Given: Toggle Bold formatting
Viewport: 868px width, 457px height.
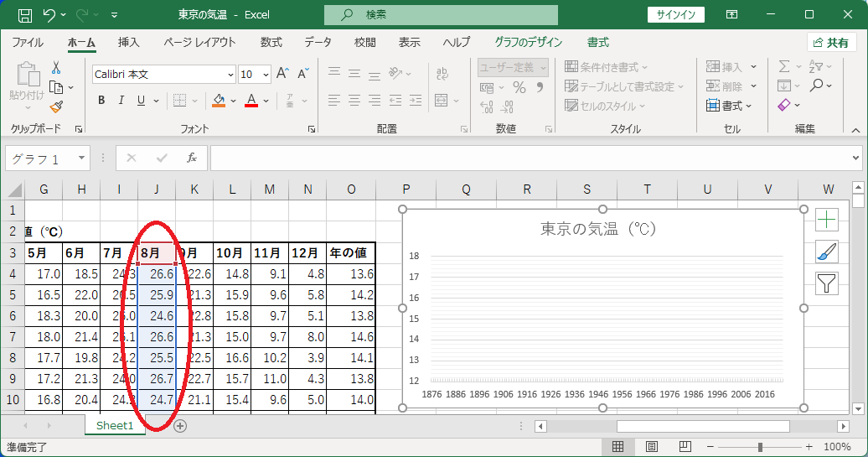Looking at the screenshot, I should tap(101, 101).
